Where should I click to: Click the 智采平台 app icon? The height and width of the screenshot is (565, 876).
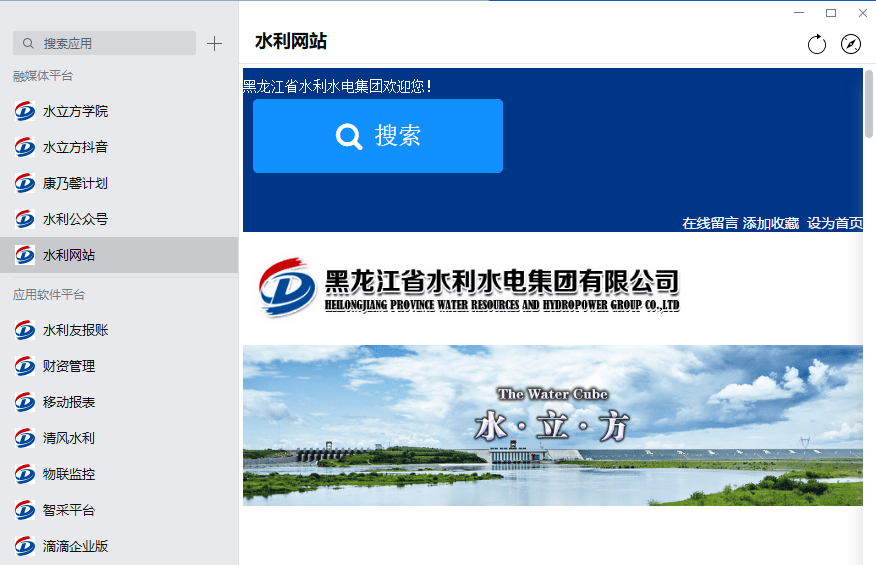25,510
